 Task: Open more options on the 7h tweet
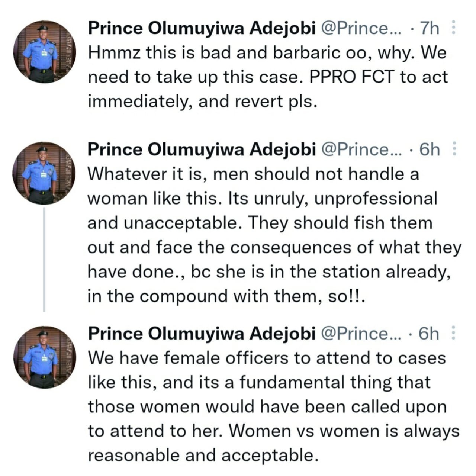coord(453,28)
